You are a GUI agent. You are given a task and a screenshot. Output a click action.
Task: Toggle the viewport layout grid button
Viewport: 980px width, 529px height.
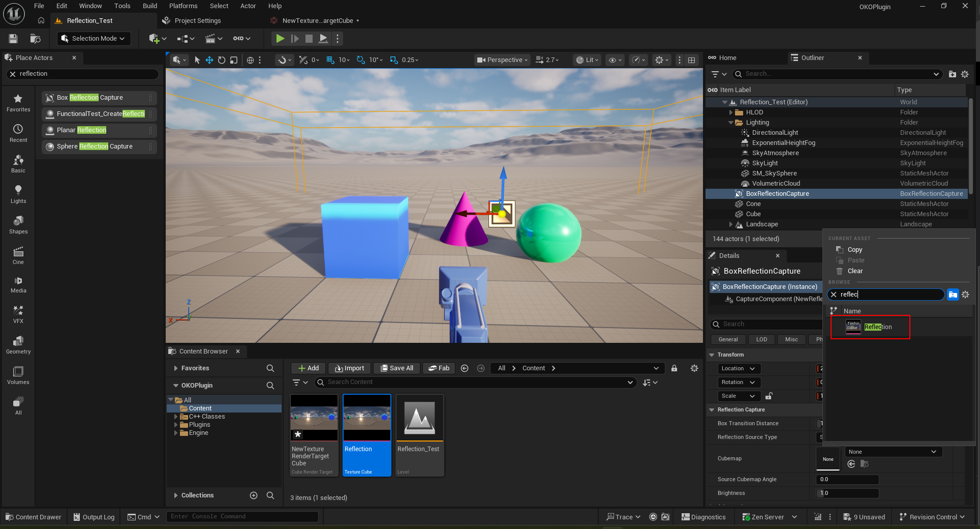[692, 60]
